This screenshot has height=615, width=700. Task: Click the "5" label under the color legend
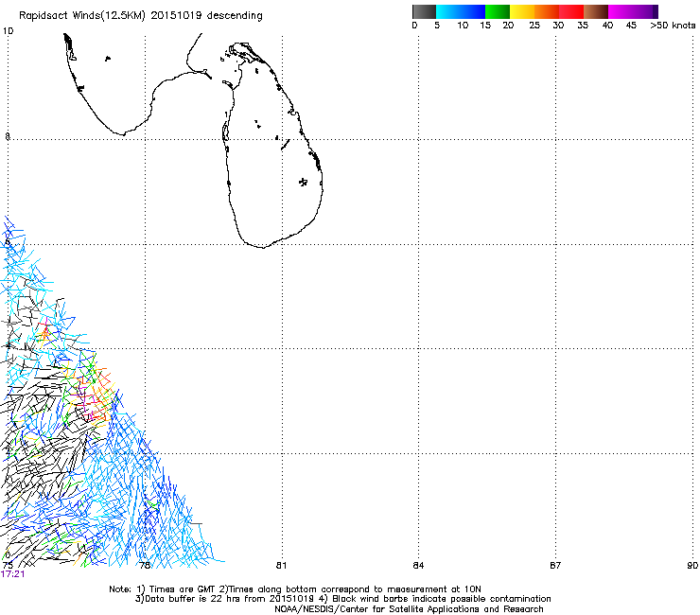pyautogui.click(x=437, y=26)
